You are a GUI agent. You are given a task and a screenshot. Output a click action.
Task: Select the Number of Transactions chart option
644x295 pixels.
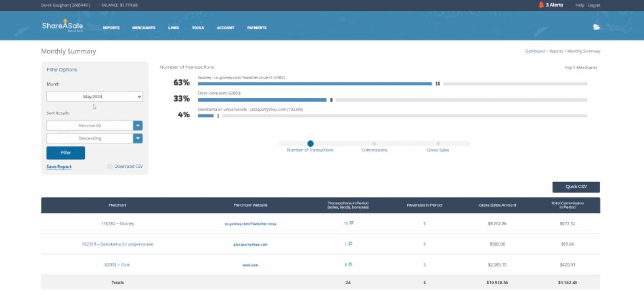pos(310,143)
